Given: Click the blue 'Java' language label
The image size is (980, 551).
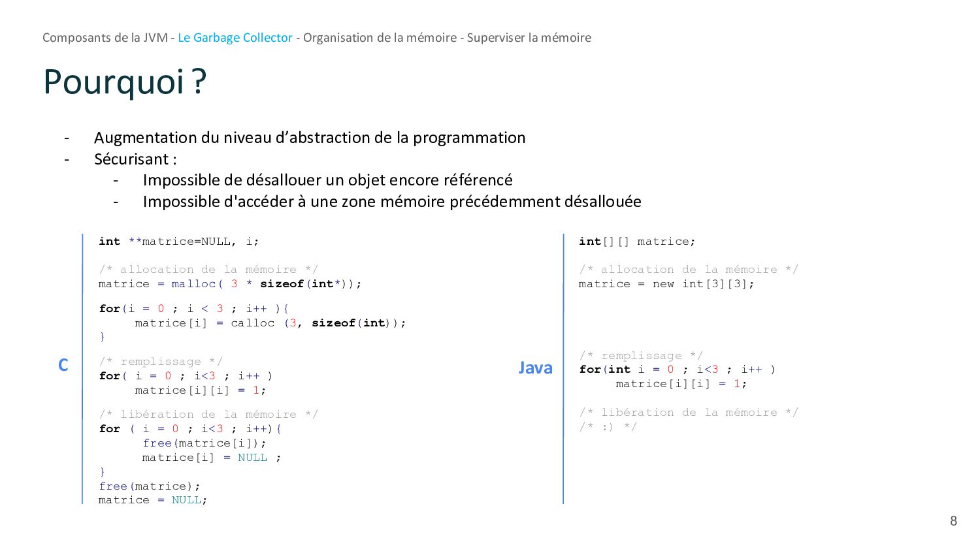Looking at the screenshot, I should (x=535, y=368).
